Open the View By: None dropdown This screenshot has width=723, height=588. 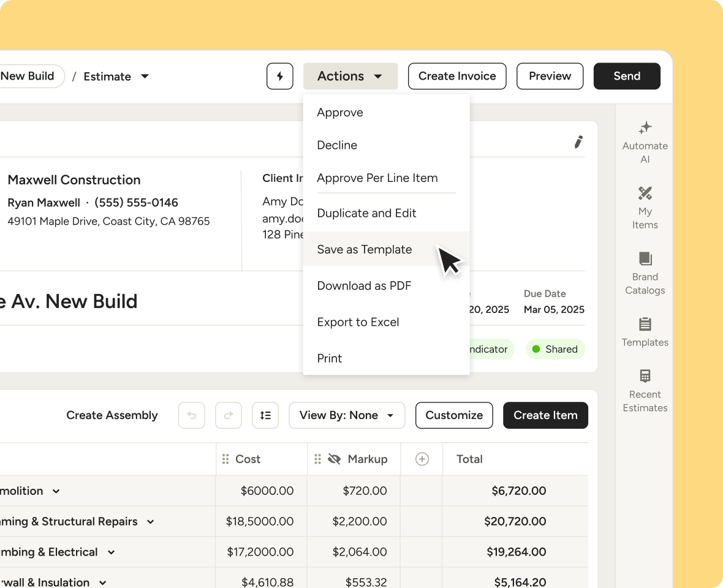pos(347,415)
